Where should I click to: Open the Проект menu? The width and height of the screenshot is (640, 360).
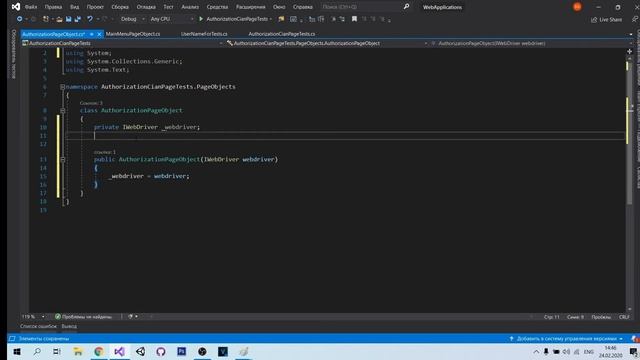(95, 7)
